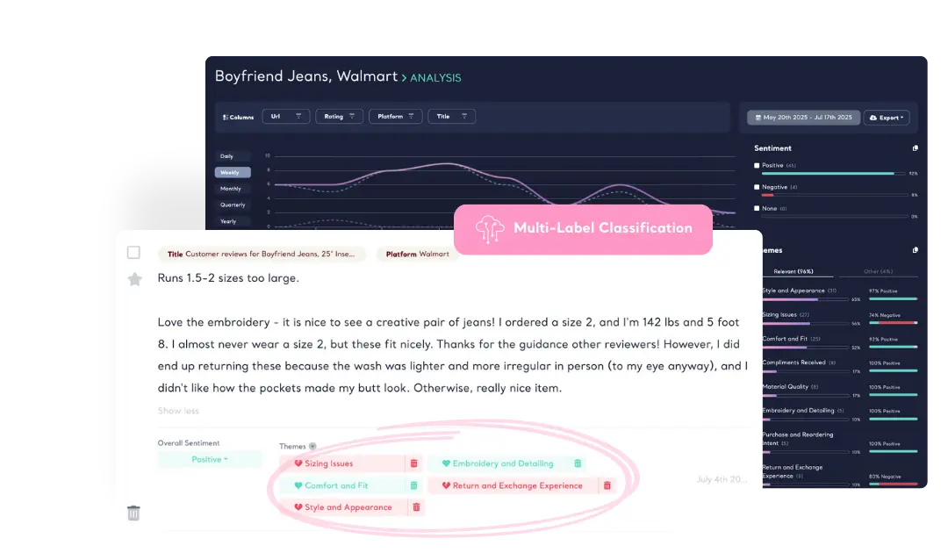Click the trash icon below the review

pyautogui.click(x=133, y=513)
